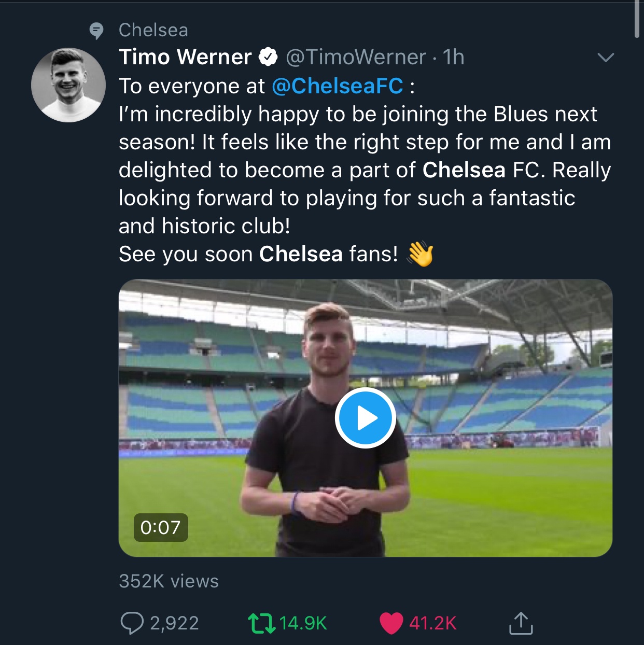Click the Chelsea topic speech-bubble icon
The image size is (644, 645).
[96, 31]
